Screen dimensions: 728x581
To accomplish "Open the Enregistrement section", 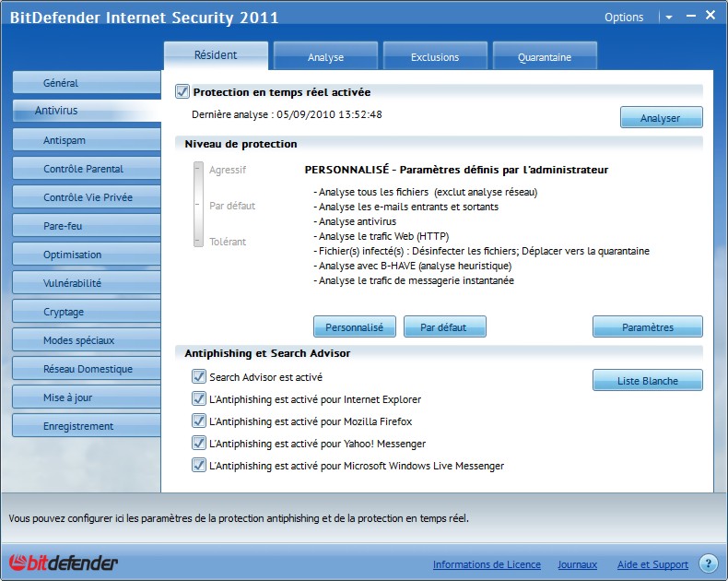I will [x=87, y=426].
